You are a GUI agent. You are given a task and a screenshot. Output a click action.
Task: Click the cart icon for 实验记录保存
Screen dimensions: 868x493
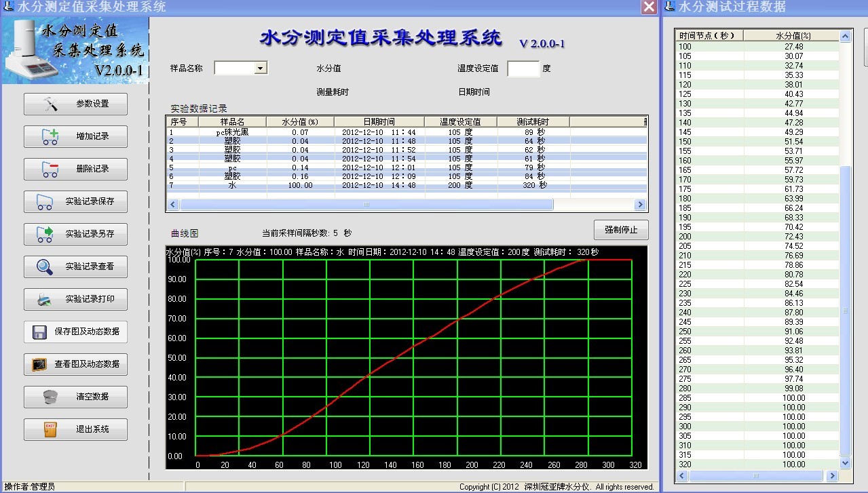(44, 201)
